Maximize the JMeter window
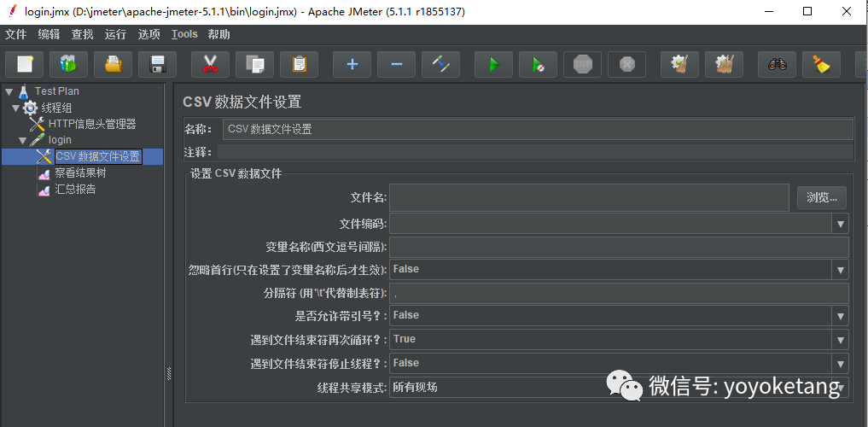Viewport: 868px width, 427px height. pyautogui.click(x=807, y=12)
